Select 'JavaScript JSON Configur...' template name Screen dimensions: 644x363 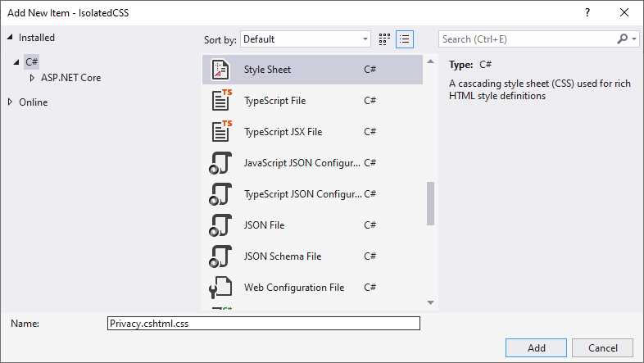point(302,163)
